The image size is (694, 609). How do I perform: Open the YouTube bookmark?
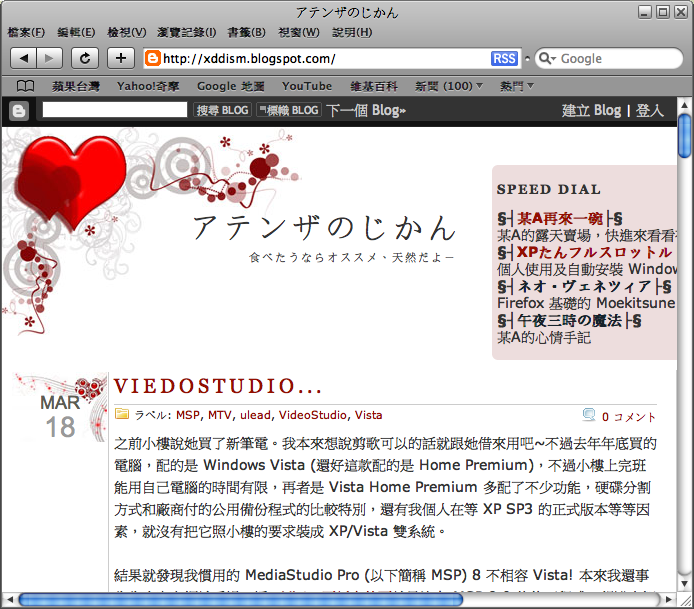tap(307, 86)
